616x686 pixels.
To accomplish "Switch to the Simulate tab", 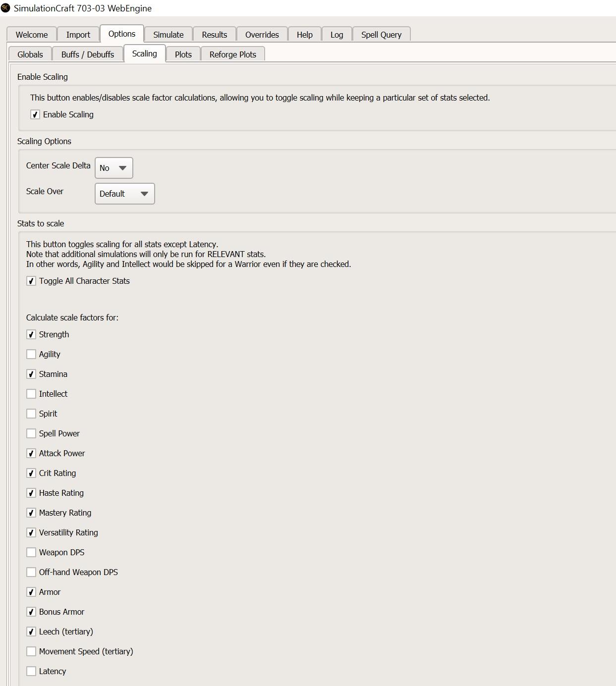I will [168, 35].
